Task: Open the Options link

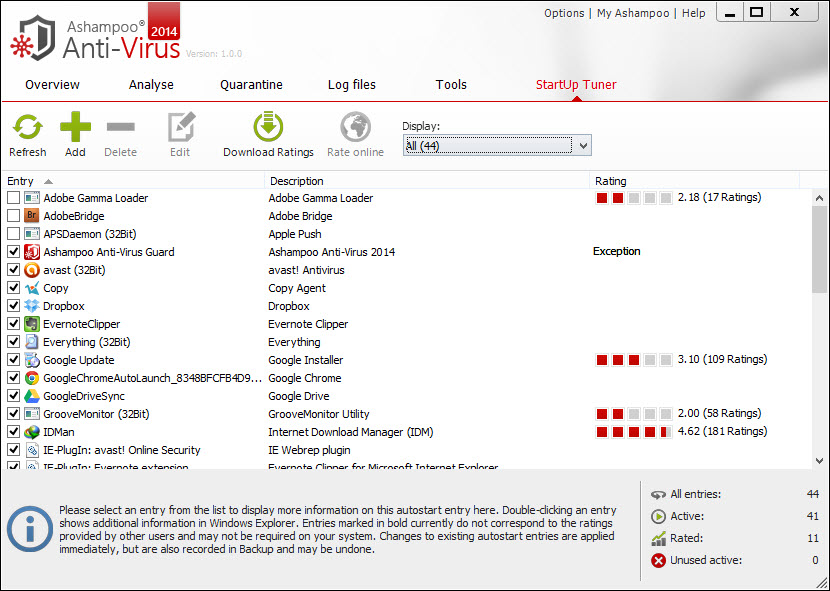Action: click(564, 13)
